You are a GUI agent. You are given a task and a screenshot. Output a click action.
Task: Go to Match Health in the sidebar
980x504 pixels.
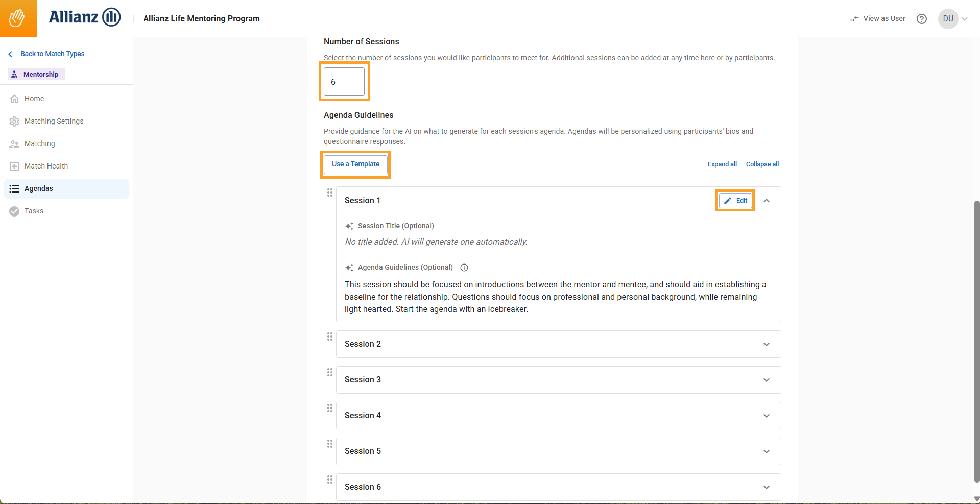[46, 166]
